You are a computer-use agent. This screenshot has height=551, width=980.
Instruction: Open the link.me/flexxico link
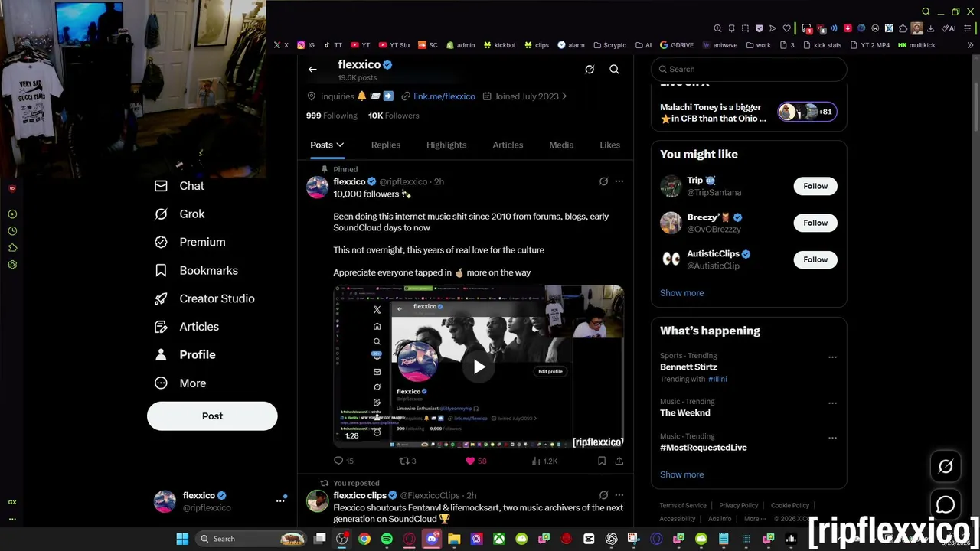tap(444, 96)
